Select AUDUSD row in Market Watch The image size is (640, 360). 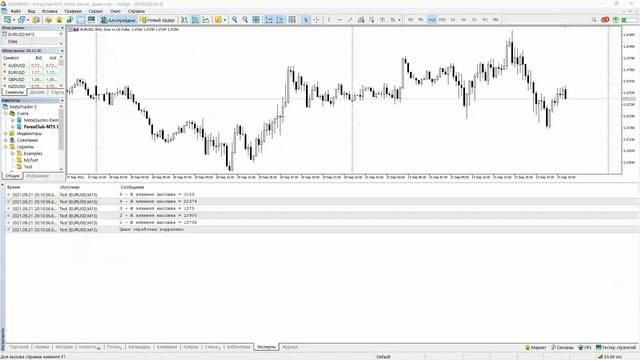coord(30,65)
